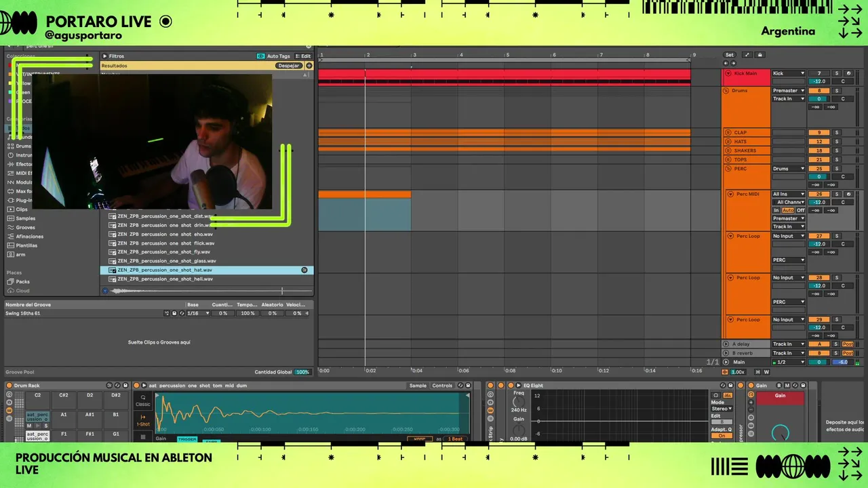Toggle Post on A delay return

(x=848, y=344)
